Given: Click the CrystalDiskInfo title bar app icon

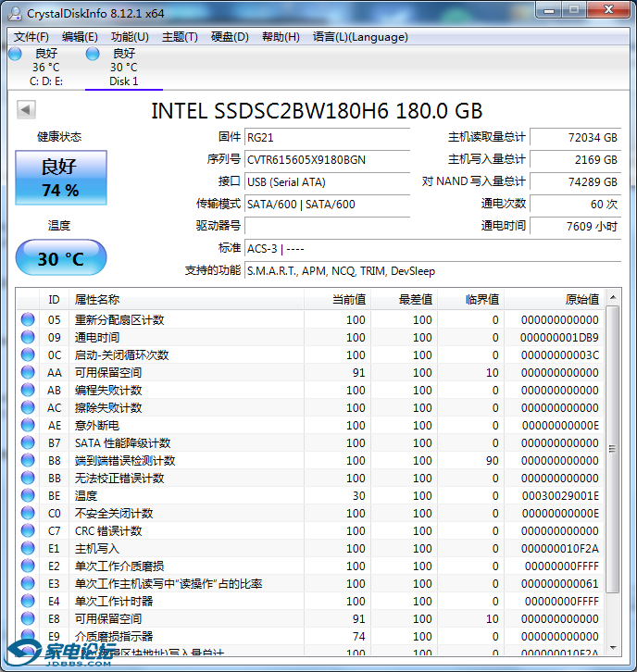Looking at the screenshot, I should coord(15,13).
